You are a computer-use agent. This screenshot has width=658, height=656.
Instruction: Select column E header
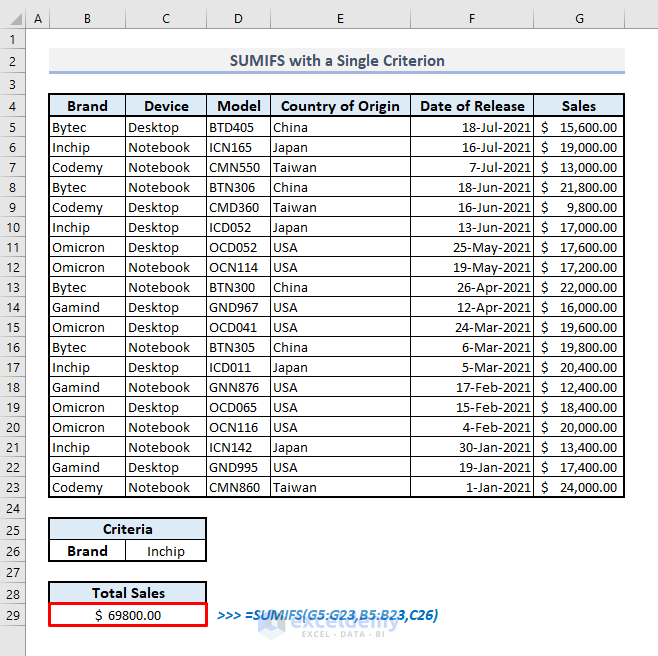340,19
